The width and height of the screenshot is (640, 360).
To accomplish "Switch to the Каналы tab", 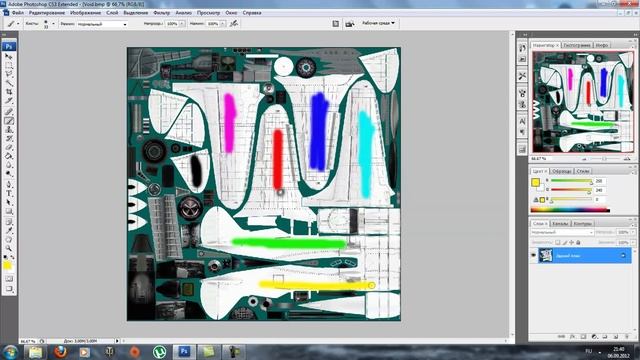I will coord(560,223).
